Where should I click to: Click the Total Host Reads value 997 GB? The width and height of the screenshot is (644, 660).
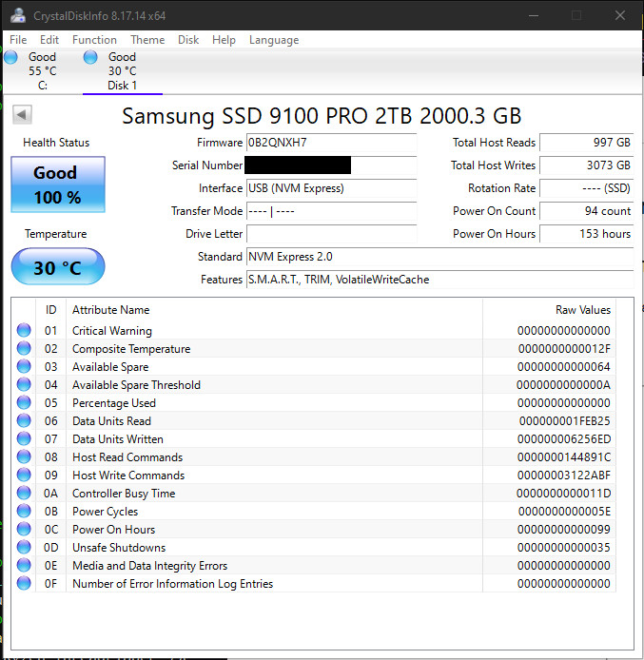(586, 143)
